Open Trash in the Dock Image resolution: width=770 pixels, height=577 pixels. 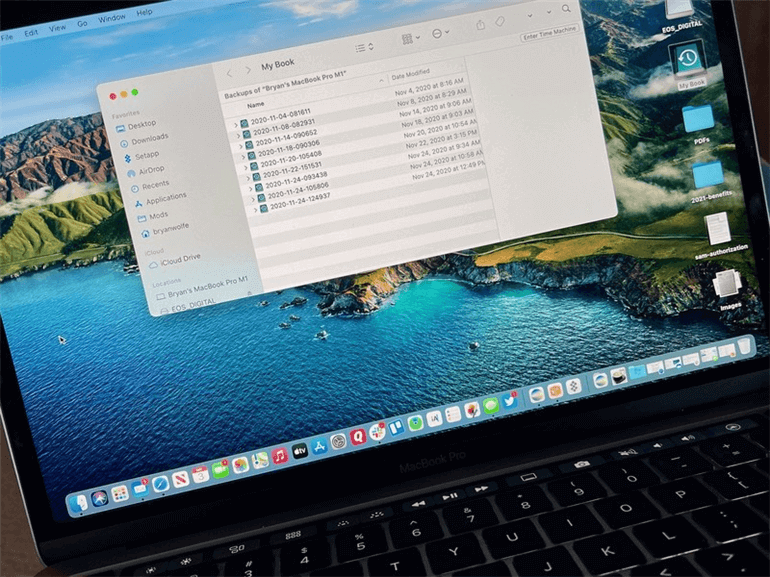pos(744,346)
